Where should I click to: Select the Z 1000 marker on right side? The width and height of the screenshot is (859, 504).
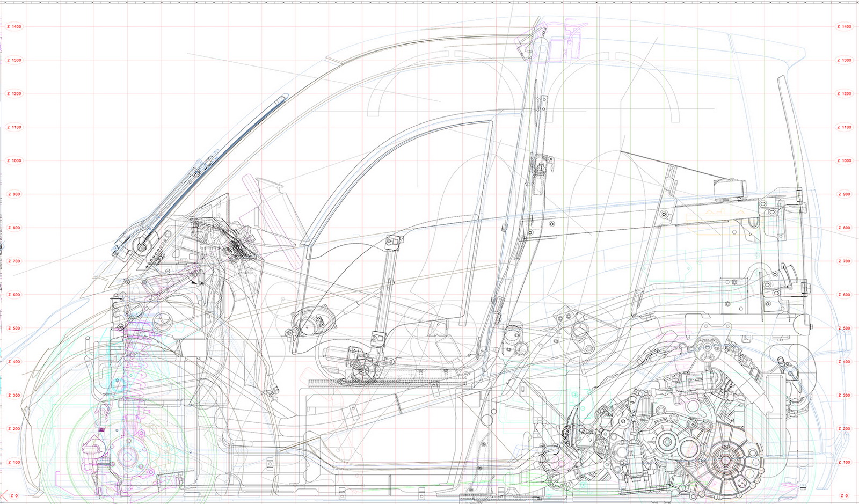[844, 161]
